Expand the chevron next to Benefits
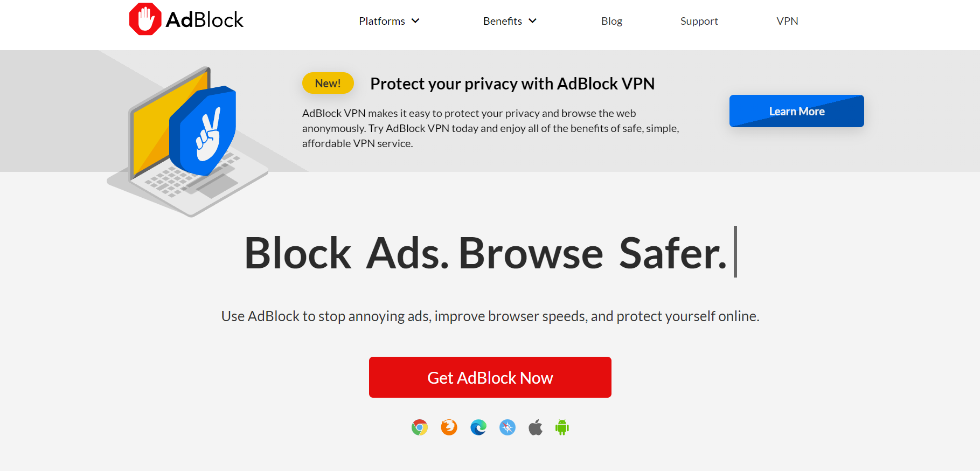The image size is (980, 471). [533, 21]
